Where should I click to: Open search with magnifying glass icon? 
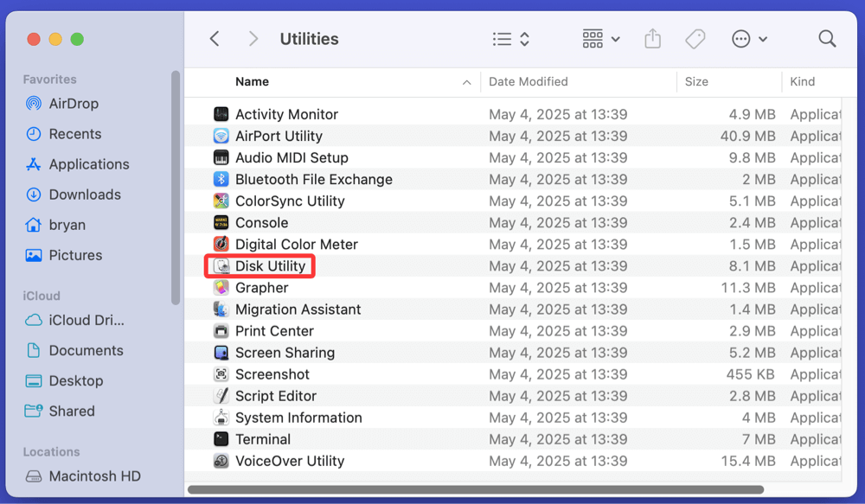[x=827, y=39]
